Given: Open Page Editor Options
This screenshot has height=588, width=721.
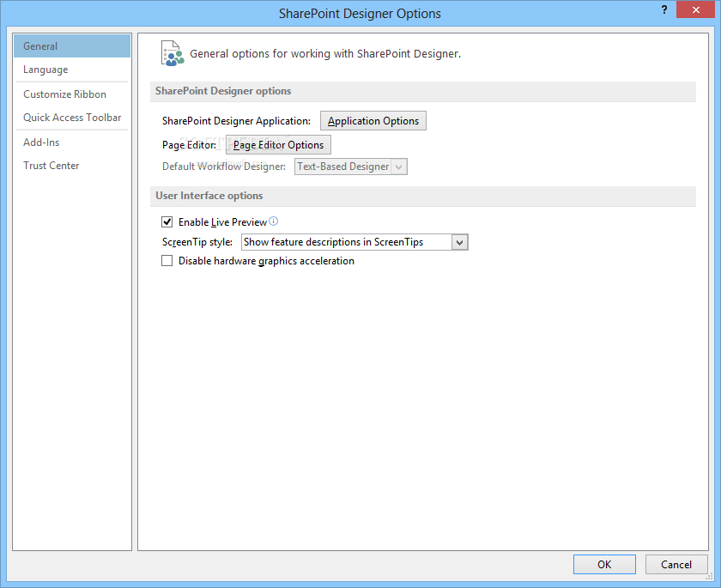Looking at the screenshot, I should tap(278, 145).
